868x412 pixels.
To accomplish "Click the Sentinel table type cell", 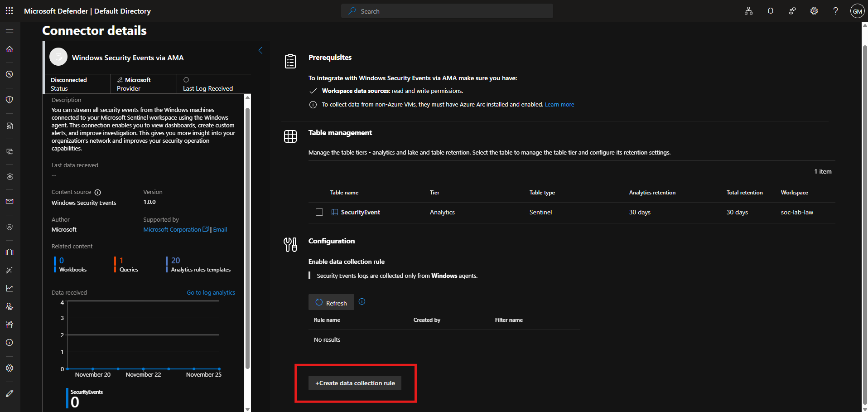I will [540, 212].
